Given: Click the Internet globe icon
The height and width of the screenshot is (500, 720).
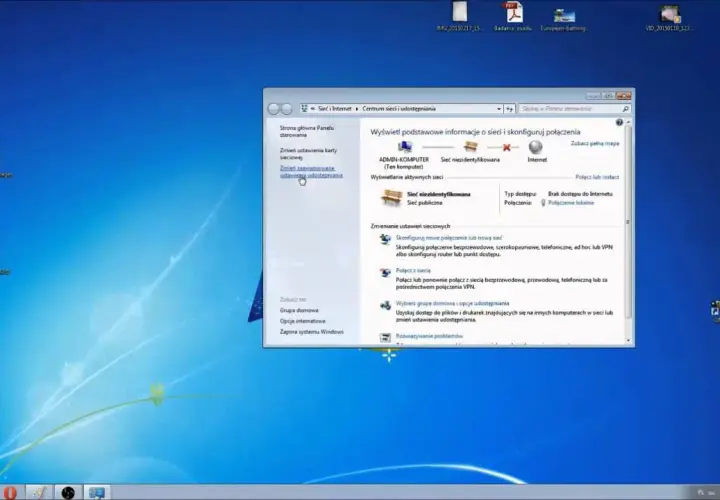Looking at the screenshot, I should (536, 147).
